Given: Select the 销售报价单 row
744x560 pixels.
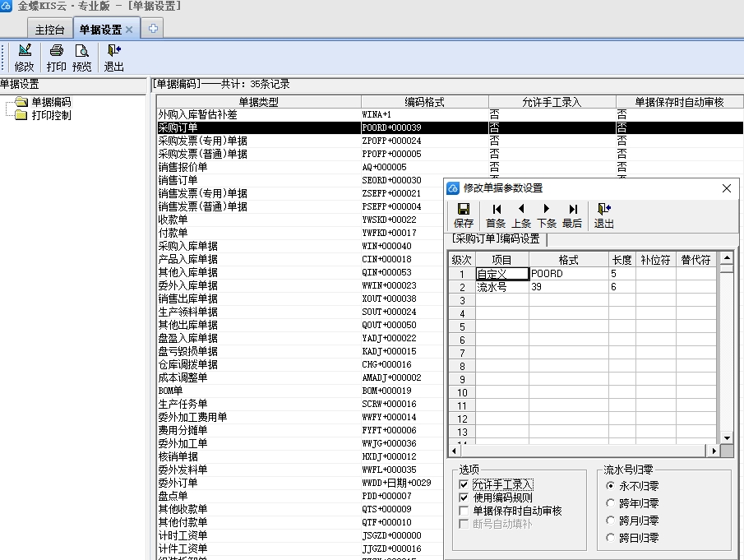Looking at the screenshot, I should coord(450,167).
